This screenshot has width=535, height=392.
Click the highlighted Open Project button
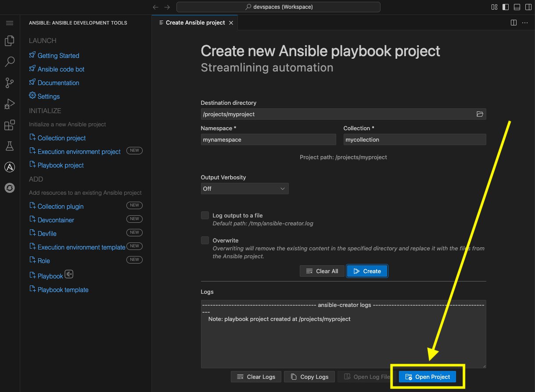click(427, 377)
